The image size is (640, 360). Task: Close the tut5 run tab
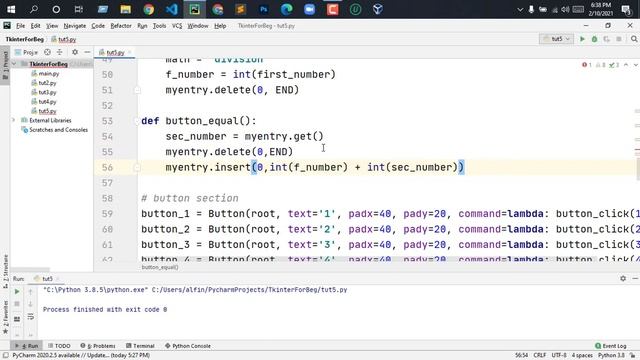tap(58, 279)
